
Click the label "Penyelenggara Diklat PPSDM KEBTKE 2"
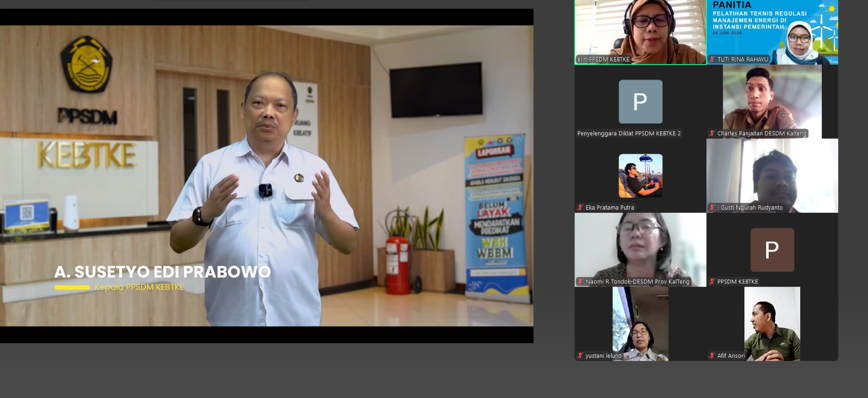629,133
